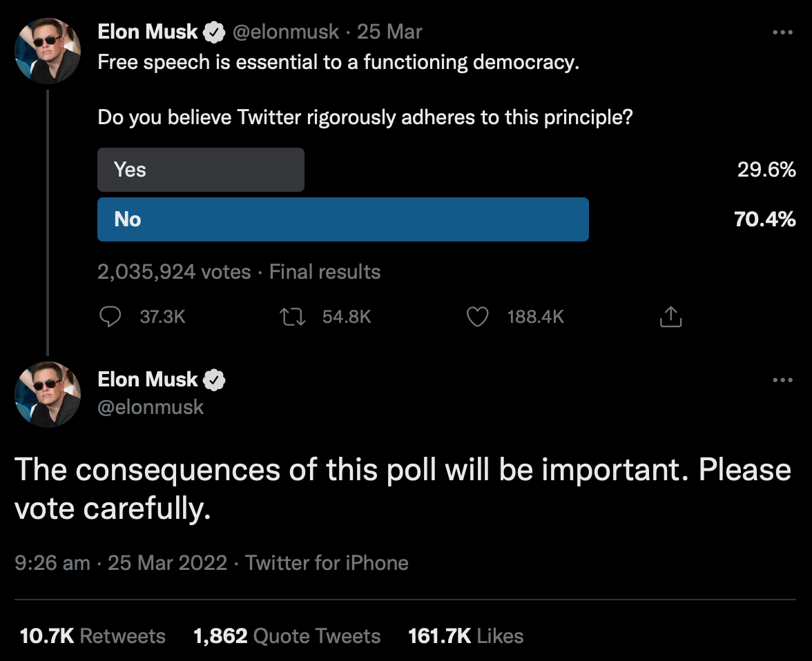Click the retweet arrows icon
The height and width of the screenshot is (661, 812).
[293, 316]
